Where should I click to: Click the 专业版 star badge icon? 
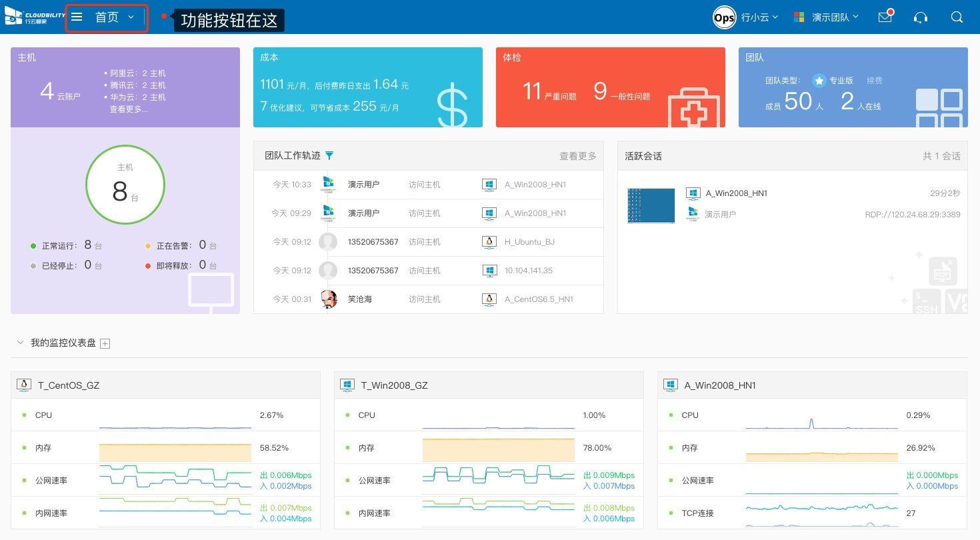(x=819, y=81)
